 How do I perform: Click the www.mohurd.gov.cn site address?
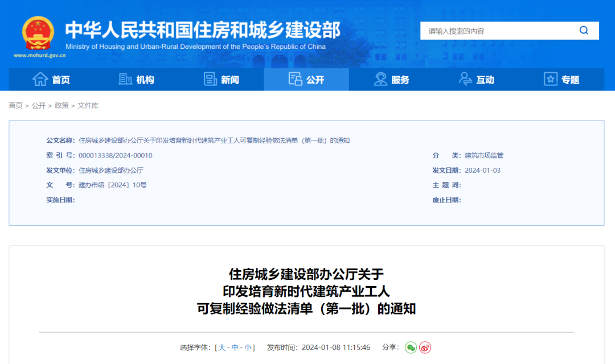tap(39, 56)
